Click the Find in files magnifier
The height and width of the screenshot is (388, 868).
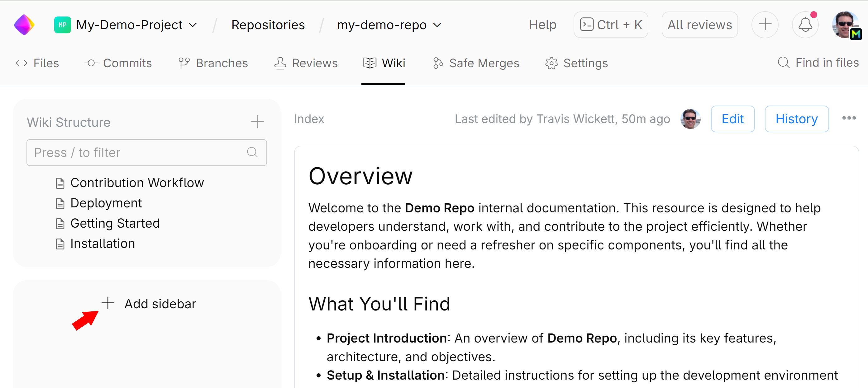pyautogui.click(x=784, y=62)
